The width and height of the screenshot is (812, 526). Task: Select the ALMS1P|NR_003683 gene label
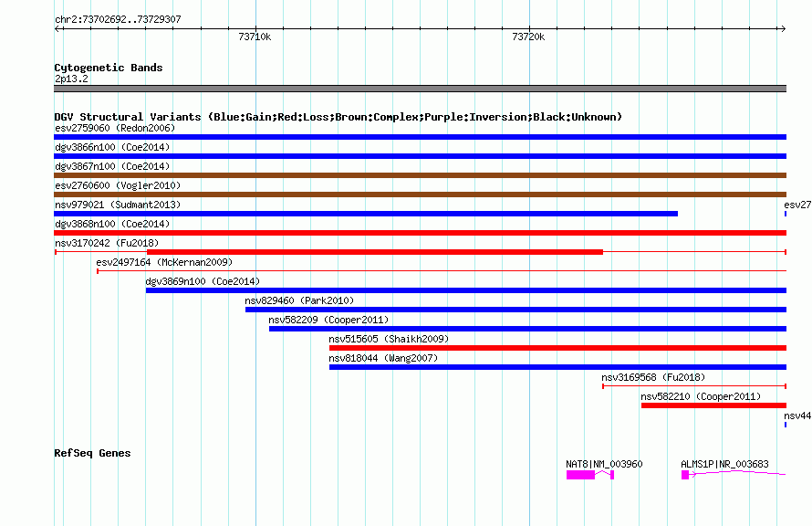[x=724, y=464]
